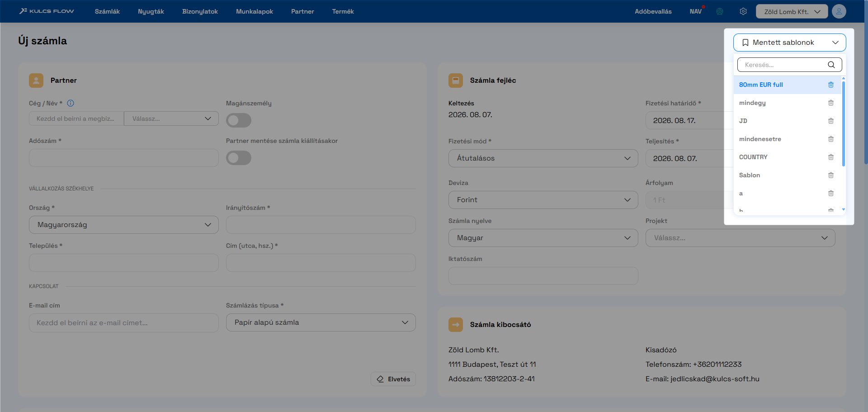The width and height of the screenshot is (868, 412).
Task: Open user profile avatar menu
Action: pos(839,11)
